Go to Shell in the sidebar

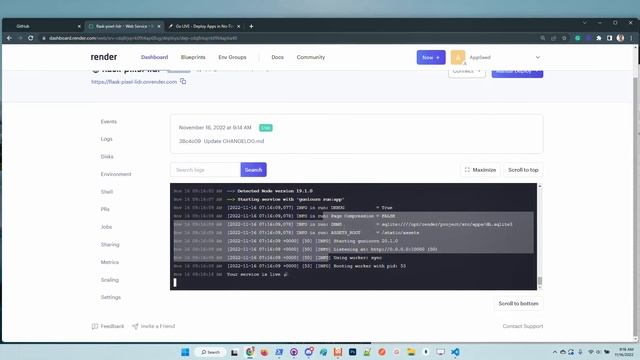107,191
